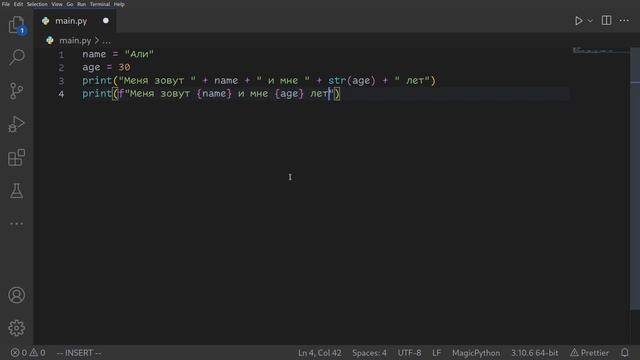Open the Manage gear icon

tap(16, 328)
